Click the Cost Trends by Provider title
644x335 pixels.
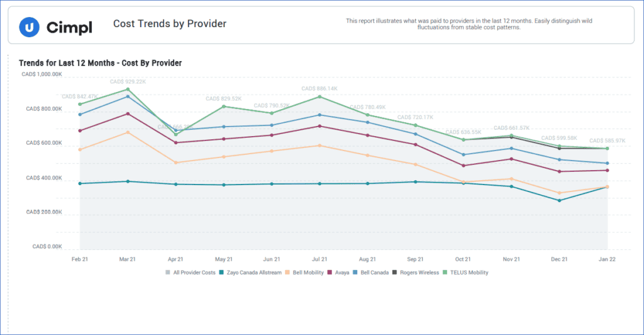click(x=170, y=24)
